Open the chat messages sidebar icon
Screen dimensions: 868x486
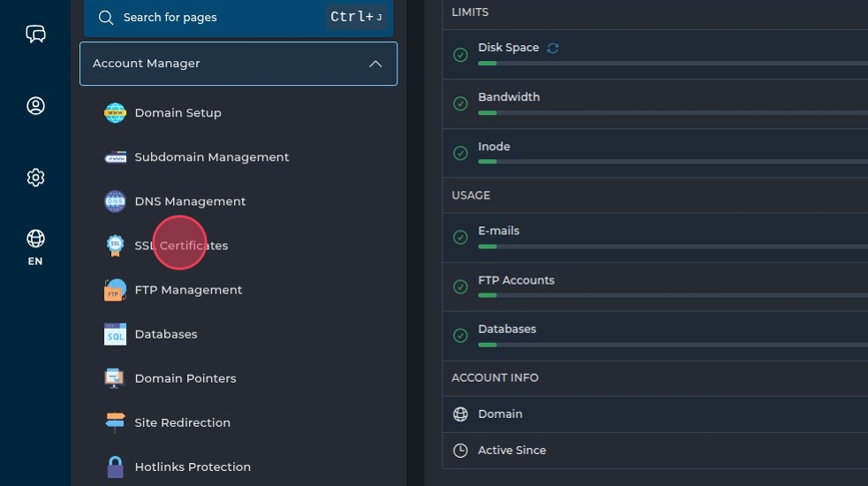click(35, 34)
